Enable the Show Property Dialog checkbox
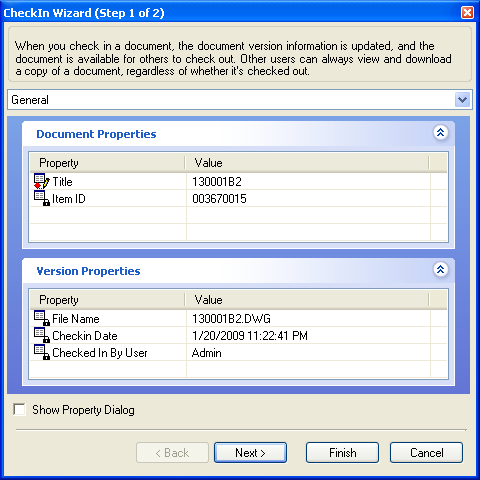480x480 pixels. [19, 409]
